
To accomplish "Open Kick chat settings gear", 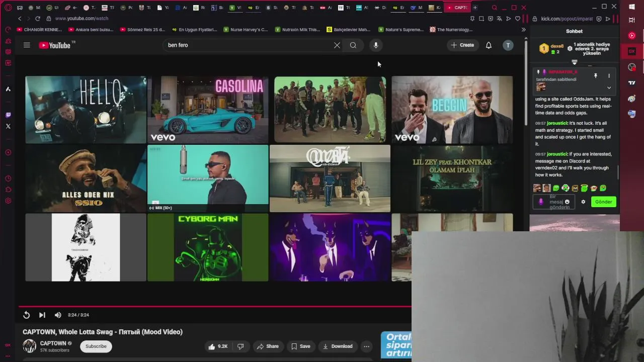I will coord(583,202).
